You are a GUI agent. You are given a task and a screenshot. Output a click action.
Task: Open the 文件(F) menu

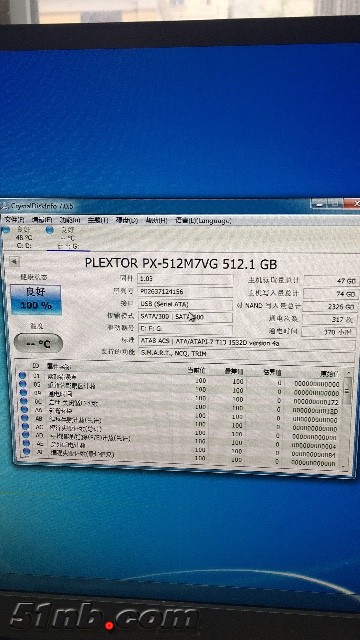pyautogui.click(x=14, y=220)
